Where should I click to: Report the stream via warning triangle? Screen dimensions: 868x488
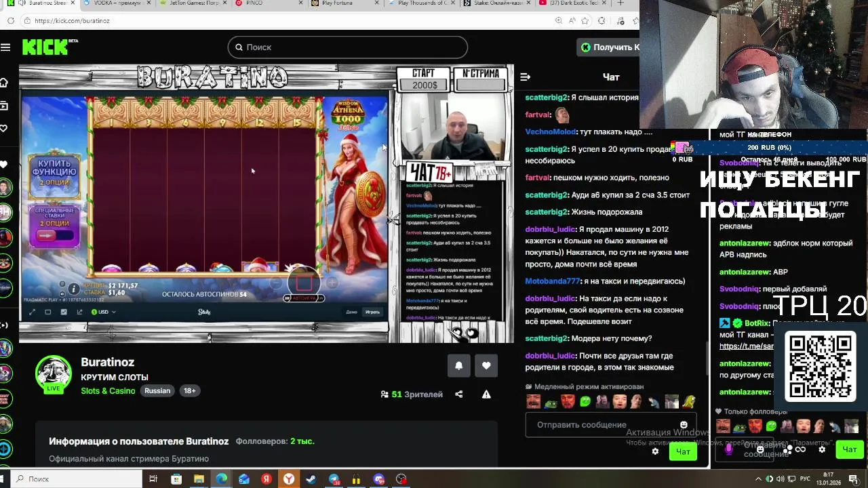[486, 394]
